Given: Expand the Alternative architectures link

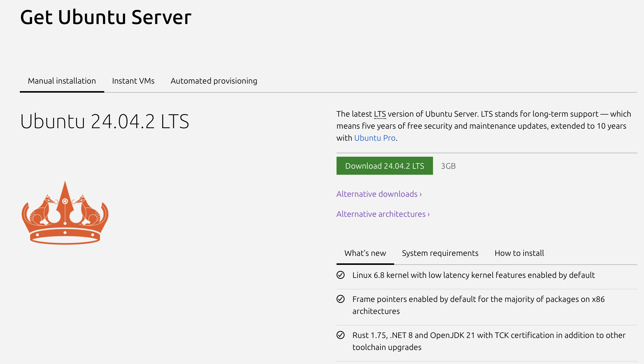Looking at the screenshot, I should pos(383,214).
